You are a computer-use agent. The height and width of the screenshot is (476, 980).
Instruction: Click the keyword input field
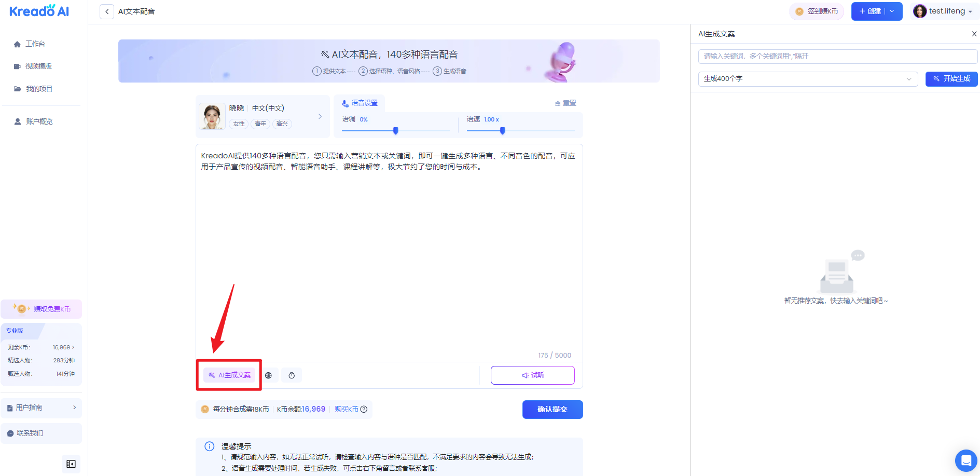tap(837, 57)
